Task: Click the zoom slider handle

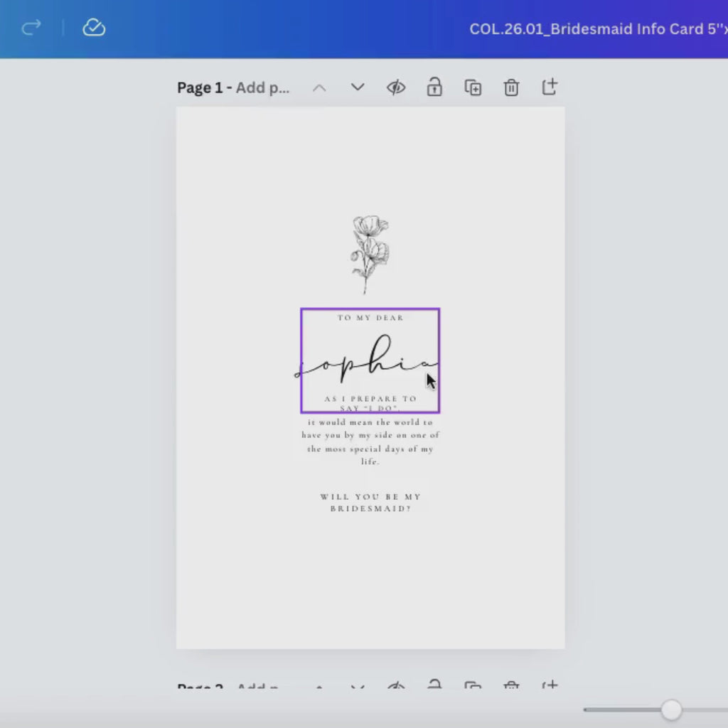Action: [671, 710]
